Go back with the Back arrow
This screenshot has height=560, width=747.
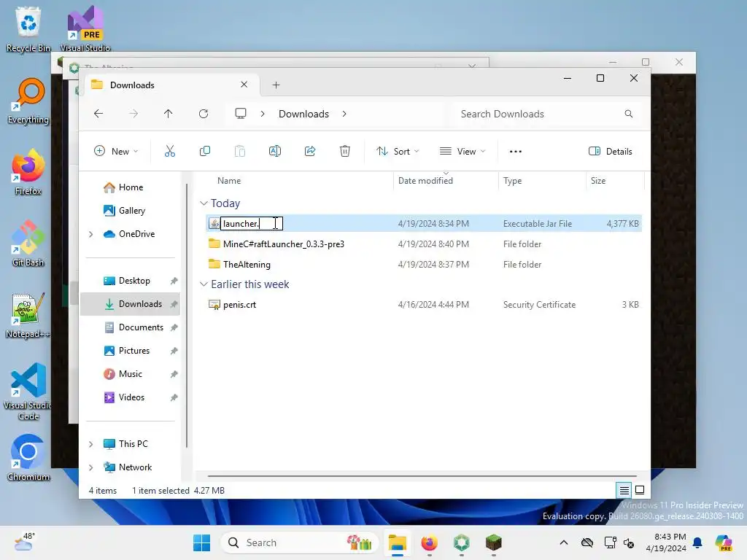click(98, 114)
